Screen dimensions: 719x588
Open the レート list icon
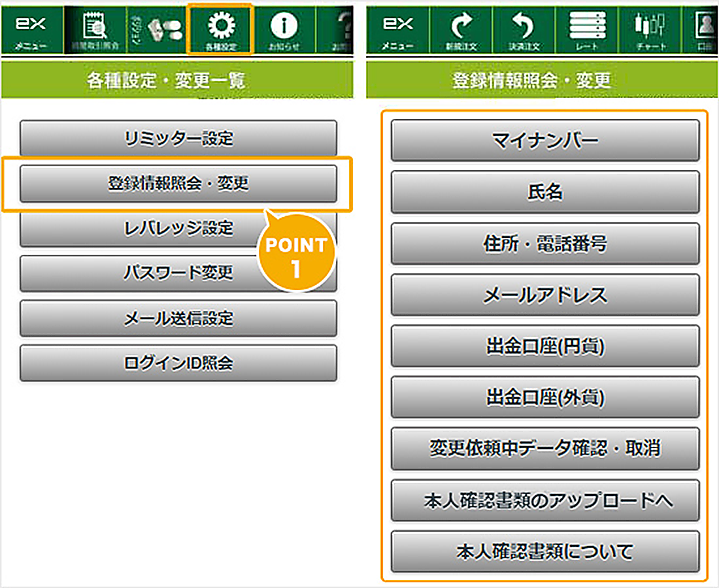(x=588, y=29)
